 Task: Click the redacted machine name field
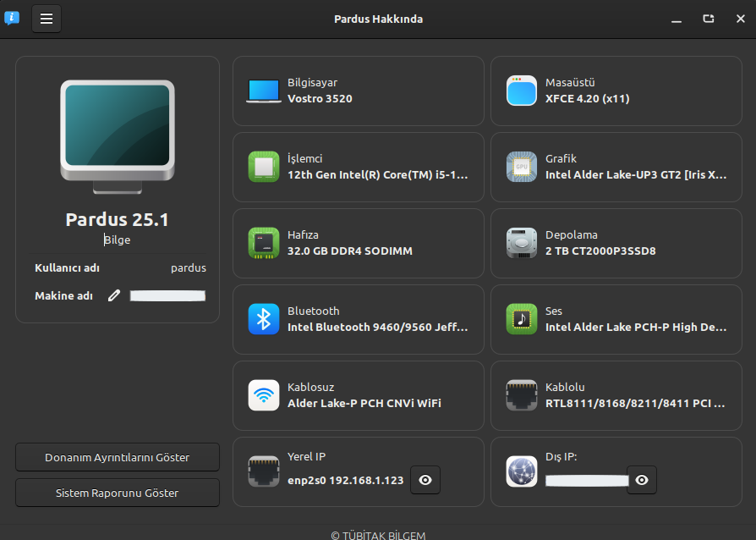click(x=167, y=295)
